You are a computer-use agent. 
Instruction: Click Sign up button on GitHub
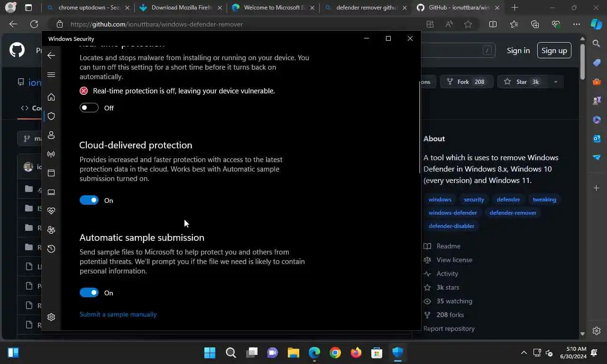tap(554, 50)
